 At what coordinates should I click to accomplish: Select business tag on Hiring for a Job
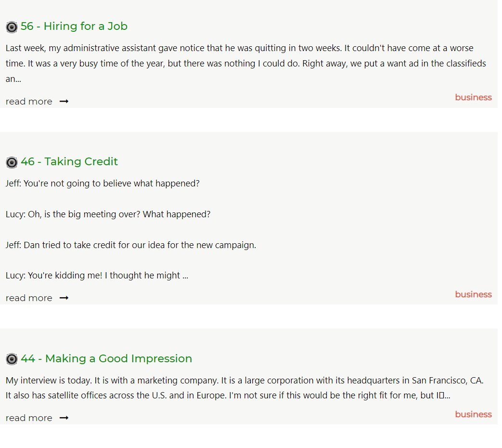pyautogui.click(x=473, y=97)
